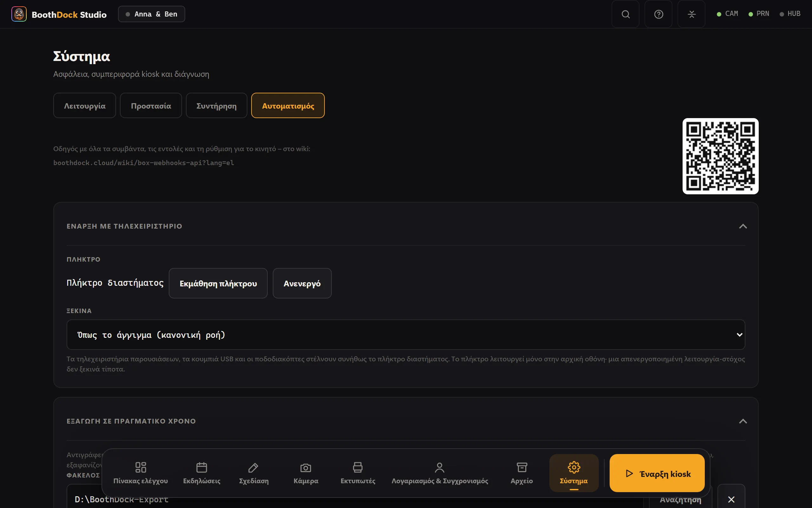Screen dimensions: 812x508
Task: Open the Anna & Ben event selector
Action: [151, 14]
